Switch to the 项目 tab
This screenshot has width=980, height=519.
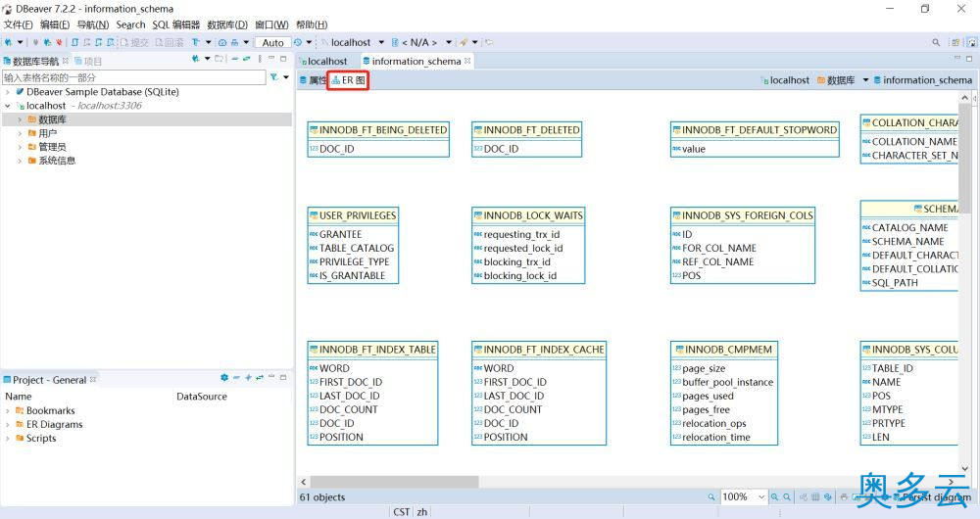[x=88, y=61]
